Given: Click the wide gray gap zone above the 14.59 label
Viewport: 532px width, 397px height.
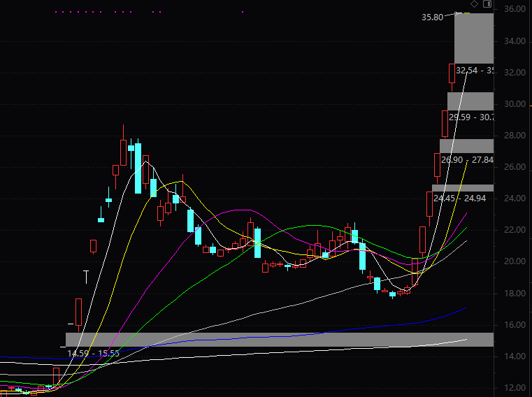Looking at the screenshot, I should [280, 340].
